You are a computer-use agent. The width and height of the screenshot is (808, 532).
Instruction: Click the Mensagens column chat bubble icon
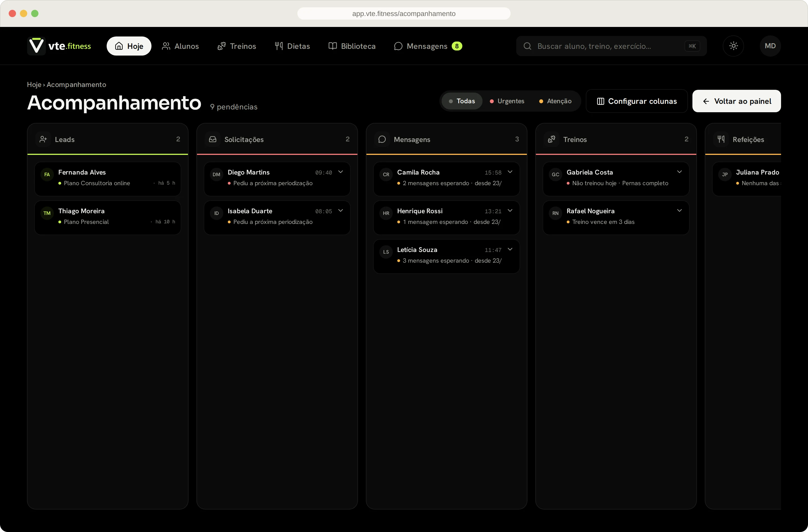[x=382, y=139]
